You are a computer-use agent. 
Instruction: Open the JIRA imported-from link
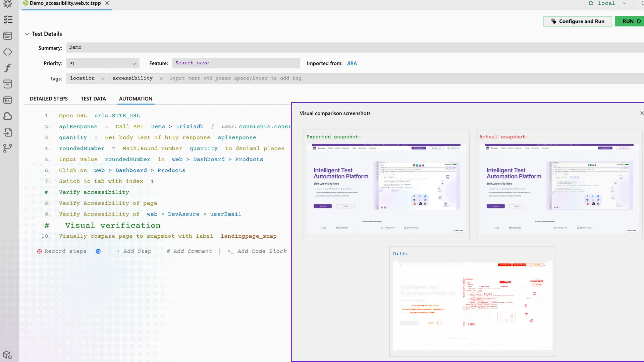[x=352, y=63]
